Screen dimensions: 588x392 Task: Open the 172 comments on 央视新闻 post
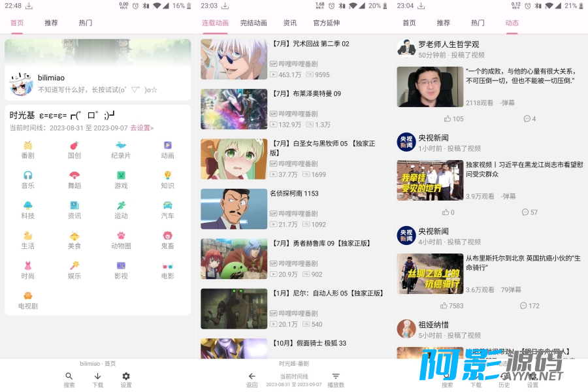click(x=529, y=305)
